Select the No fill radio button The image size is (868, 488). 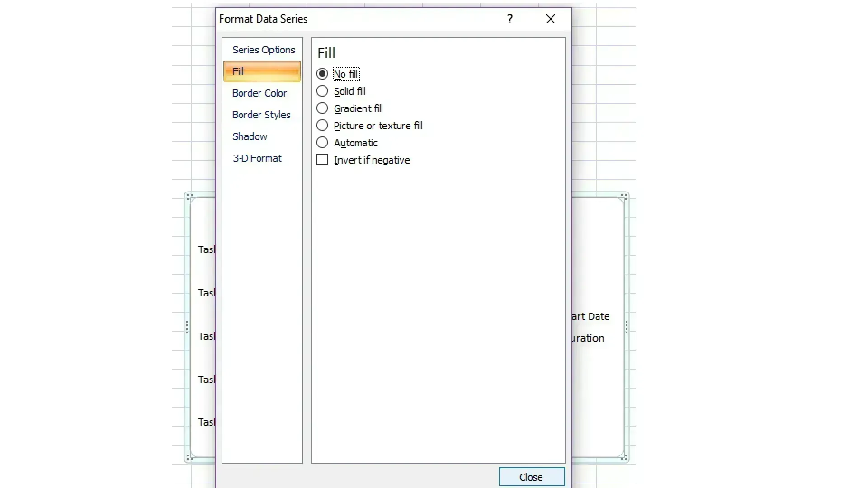coord(322,73)
